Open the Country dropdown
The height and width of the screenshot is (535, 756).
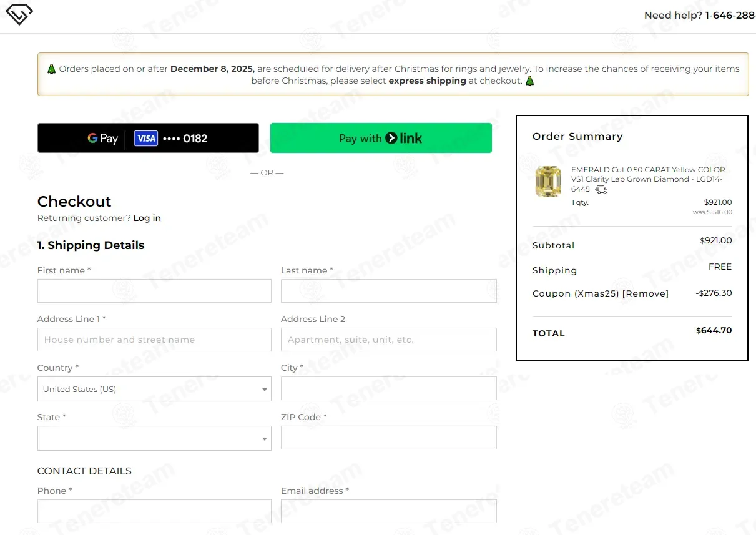tap(154, 389)
